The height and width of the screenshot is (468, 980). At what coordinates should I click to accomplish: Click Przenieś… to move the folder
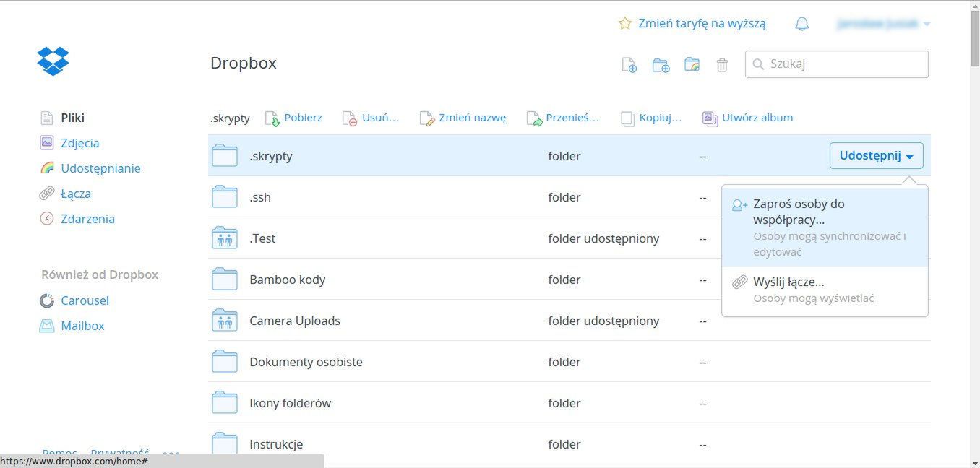563,118
